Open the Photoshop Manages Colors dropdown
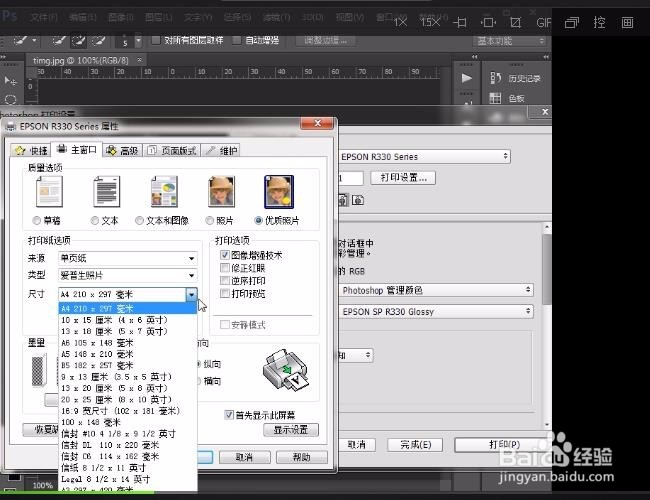Screen dimensions: 650x500 (436, 290)
